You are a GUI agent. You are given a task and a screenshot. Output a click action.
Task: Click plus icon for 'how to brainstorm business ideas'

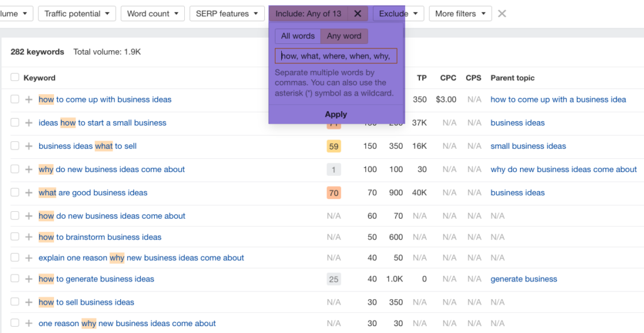(28, 237)
